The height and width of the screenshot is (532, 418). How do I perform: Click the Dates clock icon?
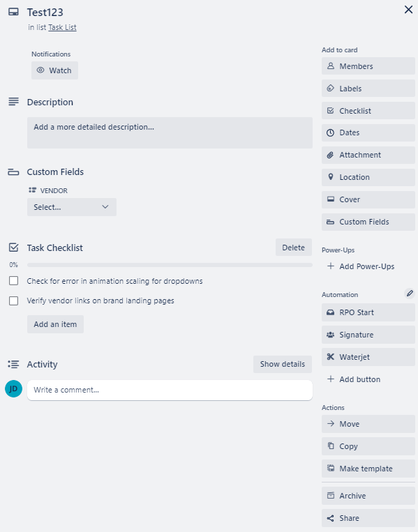point(330,132)
